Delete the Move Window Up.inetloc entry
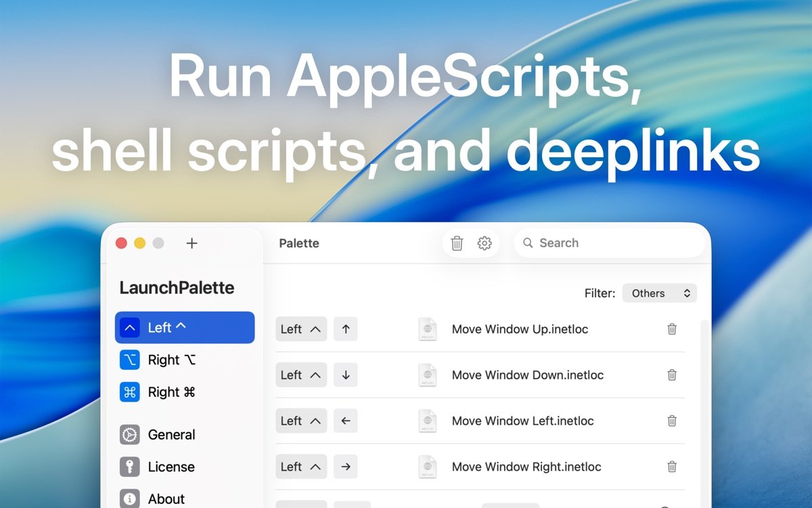 (x=672, y=329)
